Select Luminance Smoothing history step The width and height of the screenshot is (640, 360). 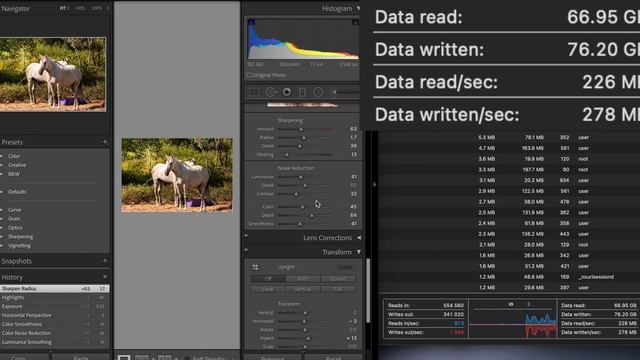pos(55,342)
